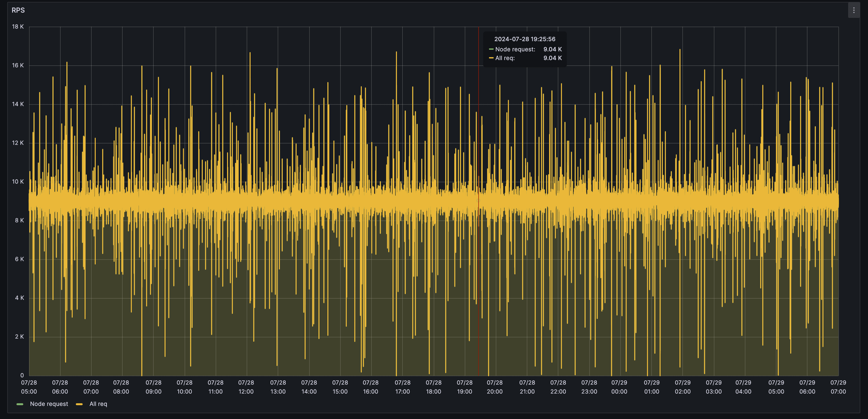Viewport: 868px width, 419px height.
Task: Click the 07/28 22:00 time axis label
Action: [x=558, y=387]
